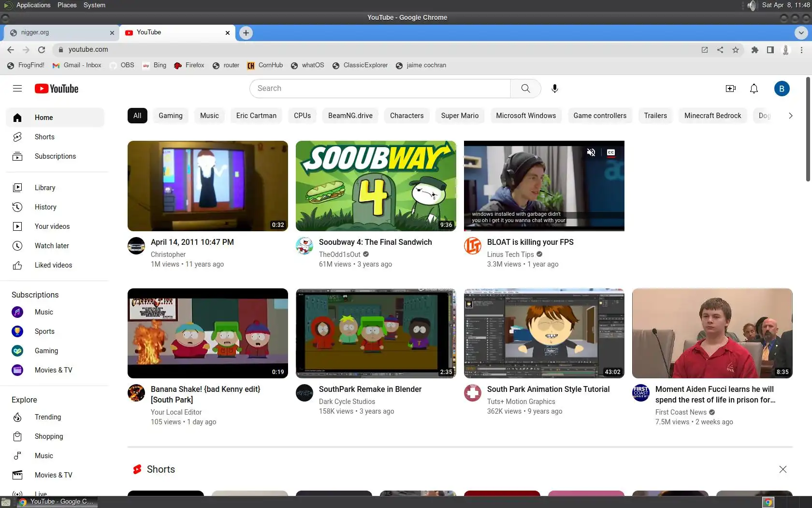Select the Super Mario filter chip
This screenshot has height=508, width=812.
[x=460, y=116]
